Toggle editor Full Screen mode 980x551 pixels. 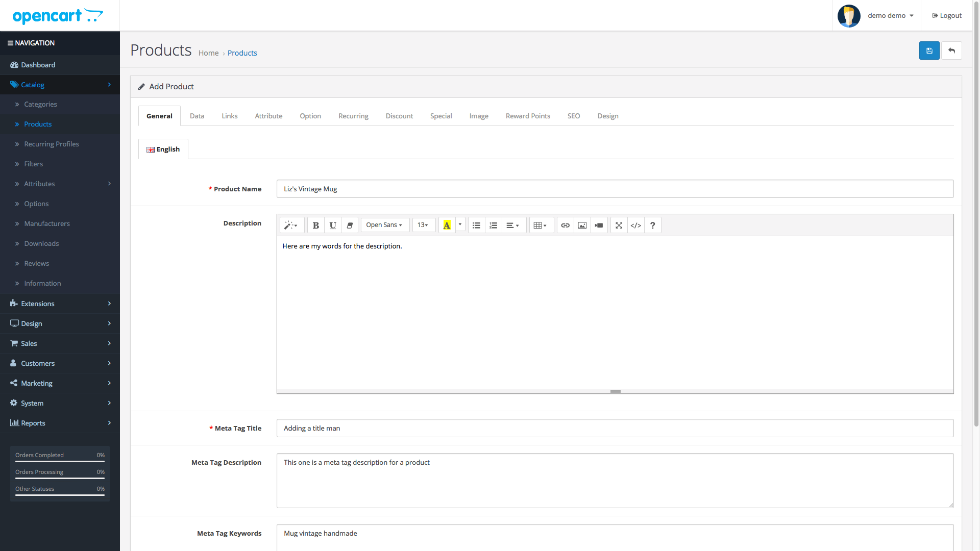coord(619,225)
